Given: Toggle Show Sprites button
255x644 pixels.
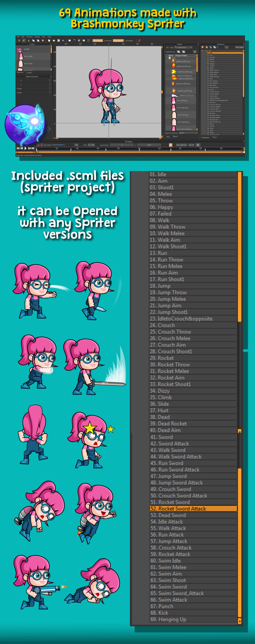Looking at the screenshot, I should pyautogui.click(x=118, y=40).
